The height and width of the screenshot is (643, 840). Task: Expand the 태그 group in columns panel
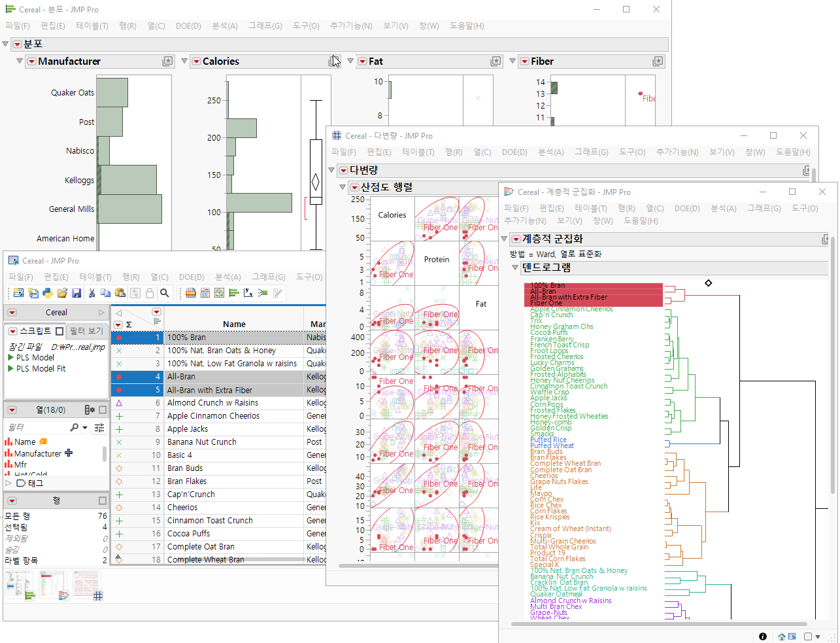point(8,483)
